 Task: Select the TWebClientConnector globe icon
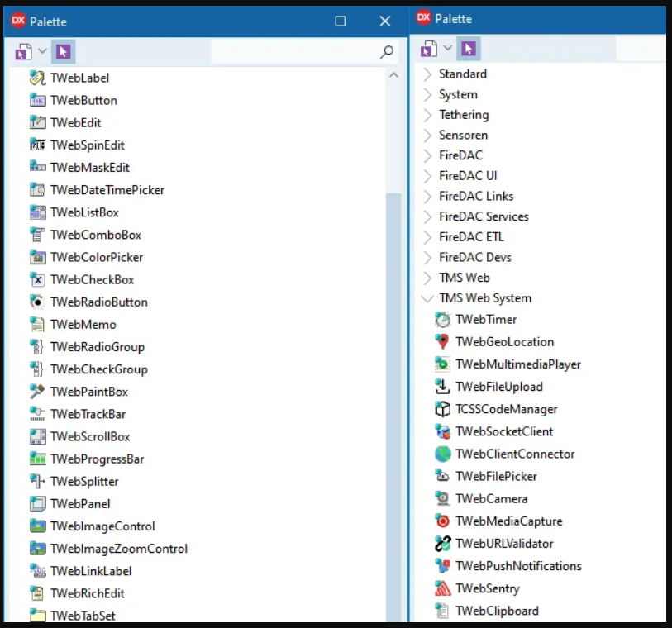443,454
